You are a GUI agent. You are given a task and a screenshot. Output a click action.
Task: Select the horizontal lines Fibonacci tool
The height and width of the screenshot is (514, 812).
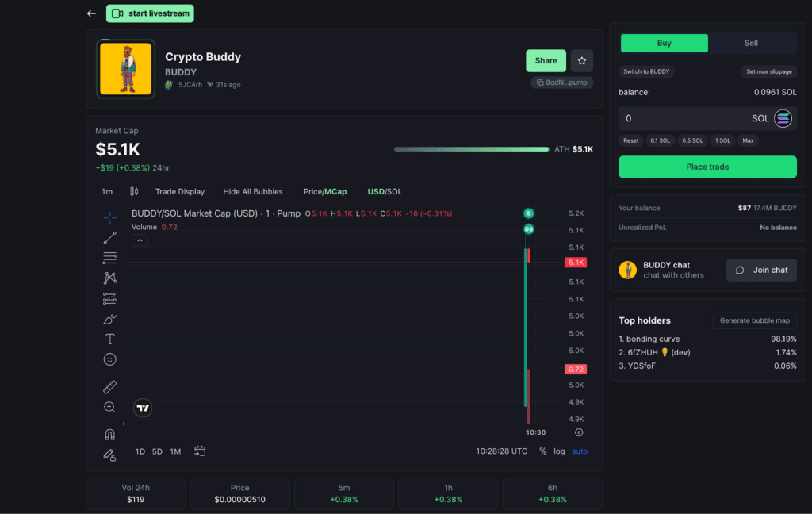pos(109,258)
